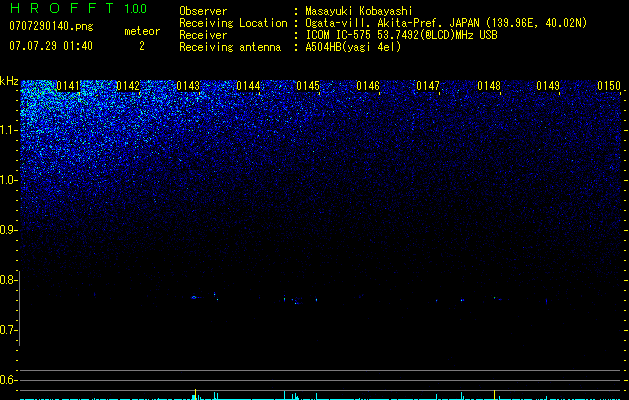Screen dimensions: 629x400
Task: Click antenna value A504HB(yagi 4el)
Action: pyautogui.click(x=353, y=47)
